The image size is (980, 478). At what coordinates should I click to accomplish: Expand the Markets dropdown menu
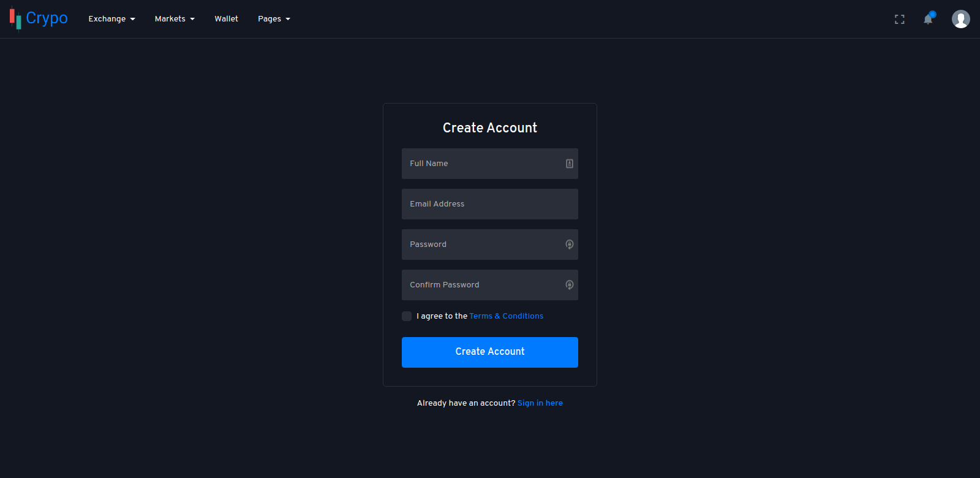pyautogui.click(x=175, y=19)
